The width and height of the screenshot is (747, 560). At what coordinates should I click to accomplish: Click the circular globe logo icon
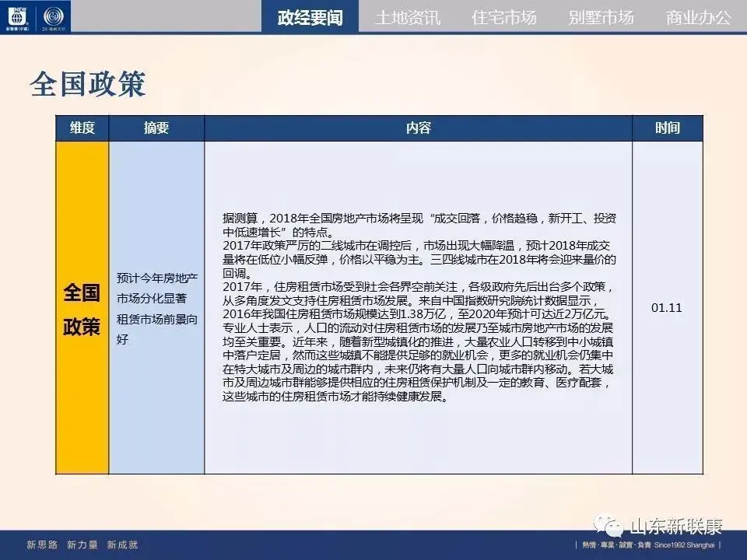[x=54, y=17]
